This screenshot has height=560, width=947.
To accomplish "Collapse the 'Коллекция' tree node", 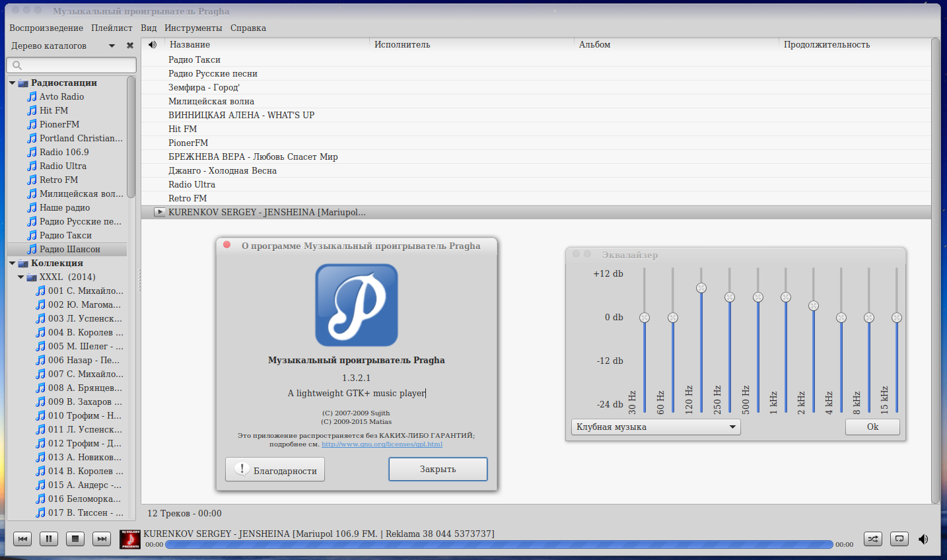I will click(x=12, y=263).
